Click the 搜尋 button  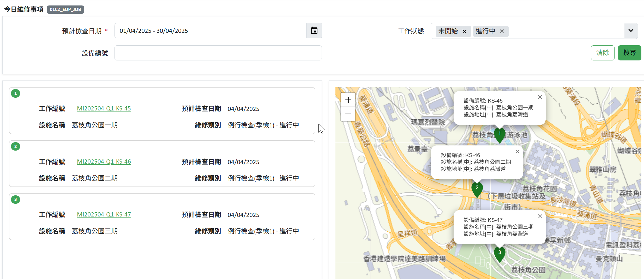pyautogui.click(x=629, y=53)
